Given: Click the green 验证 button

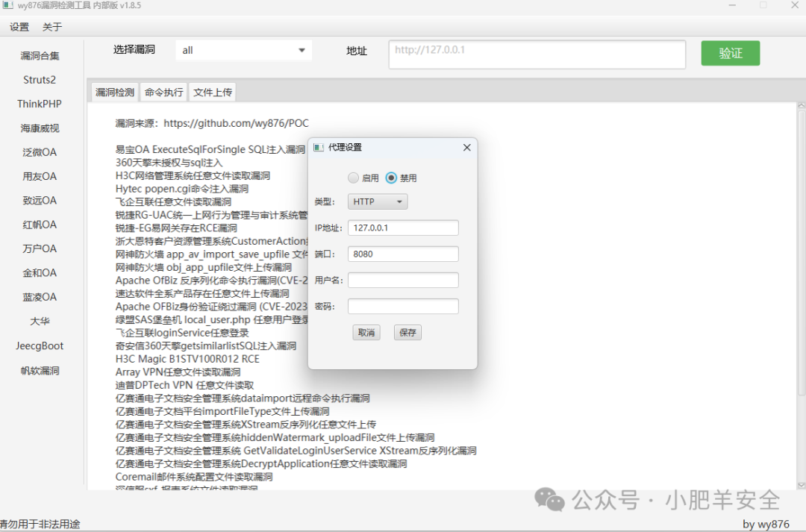Looking at the screenshot, I should tap(731, 53).
